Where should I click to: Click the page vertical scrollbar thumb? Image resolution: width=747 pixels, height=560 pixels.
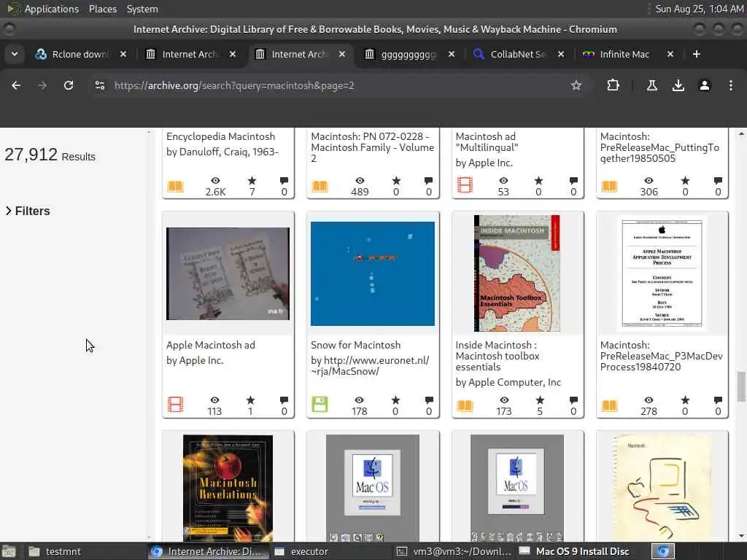[x=741, y=386]
